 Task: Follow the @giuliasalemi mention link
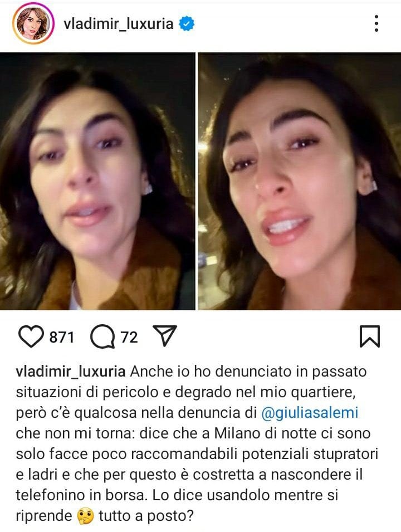310,413
